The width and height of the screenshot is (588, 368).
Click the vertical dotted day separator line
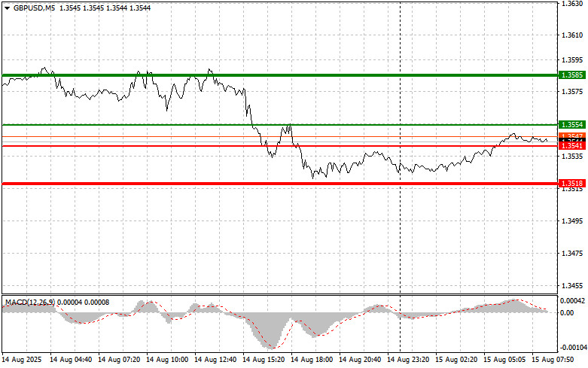(x=400, y=226)
